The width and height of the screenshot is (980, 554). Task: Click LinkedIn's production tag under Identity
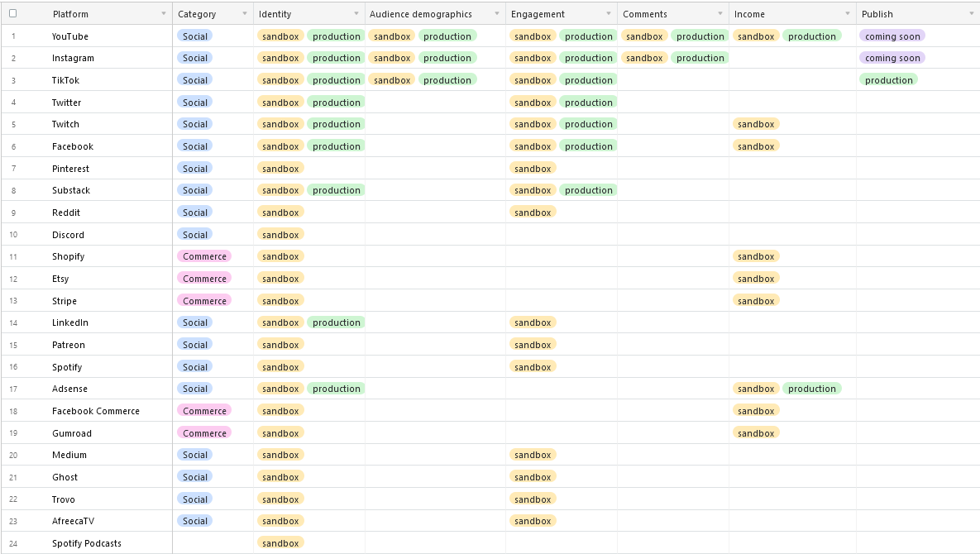coord(337,323)
